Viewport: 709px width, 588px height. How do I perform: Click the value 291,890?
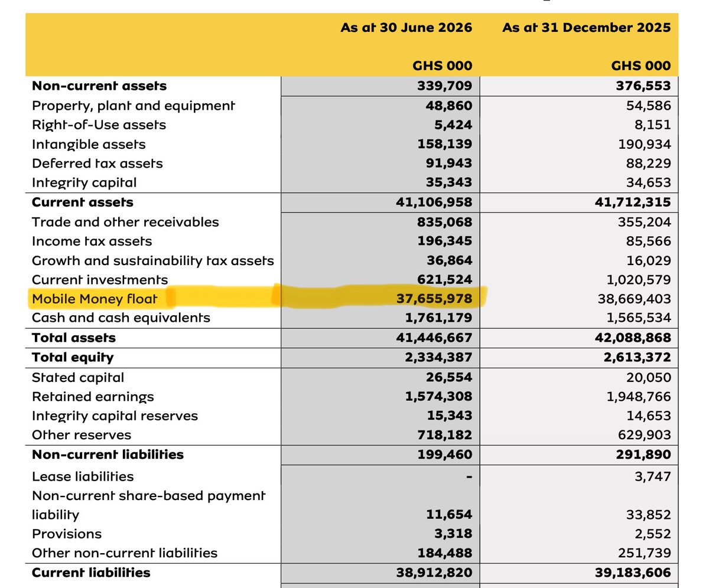click(x=644, y=455)
